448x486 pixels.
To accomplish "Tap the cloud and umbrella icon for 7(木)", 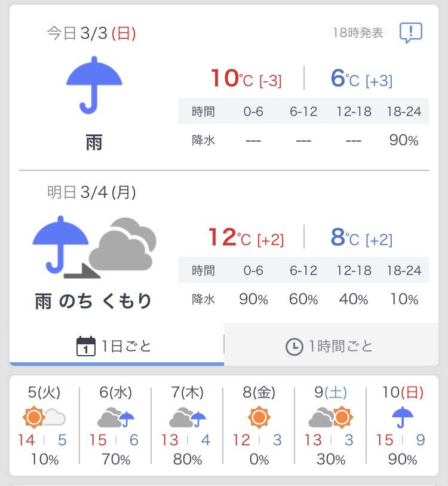I will point(187,417).
